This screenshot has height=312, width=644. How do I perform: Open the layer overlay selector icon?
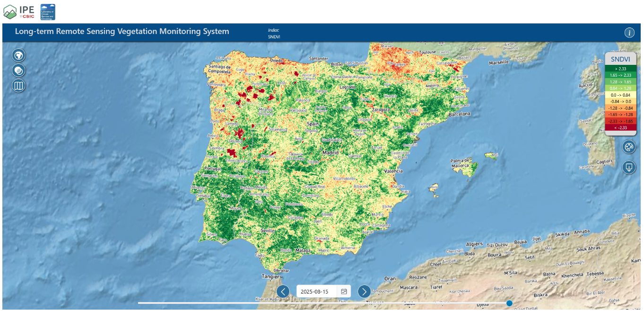[x=18, y=71]
